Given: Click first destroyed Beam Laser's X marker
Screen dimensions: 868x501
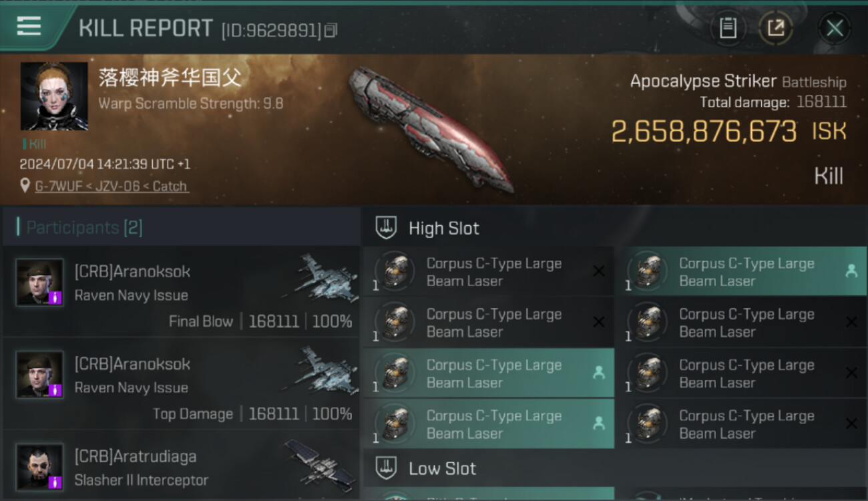Looking at the screenshot, I should 599,271.
